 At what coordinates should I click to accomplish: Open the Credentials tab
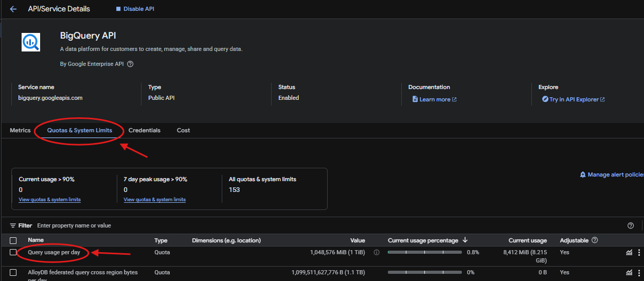[145, 130]
